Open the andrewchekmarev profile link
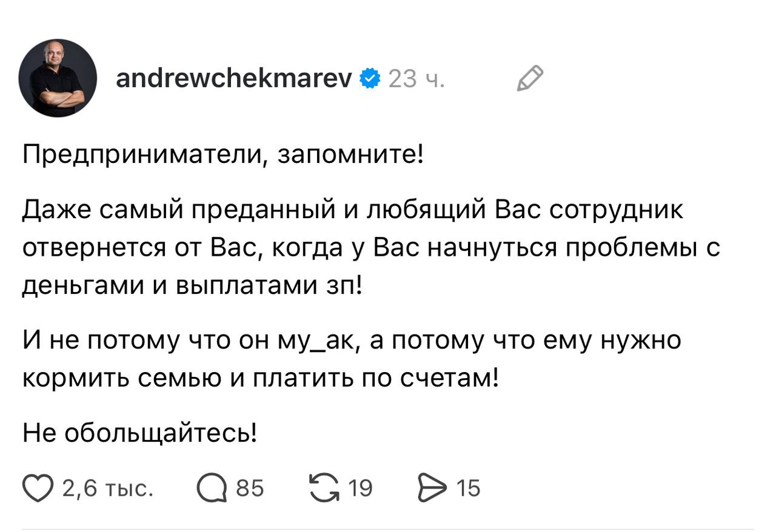The height and width of the screenshot is (532, 776). pos(233,79)
